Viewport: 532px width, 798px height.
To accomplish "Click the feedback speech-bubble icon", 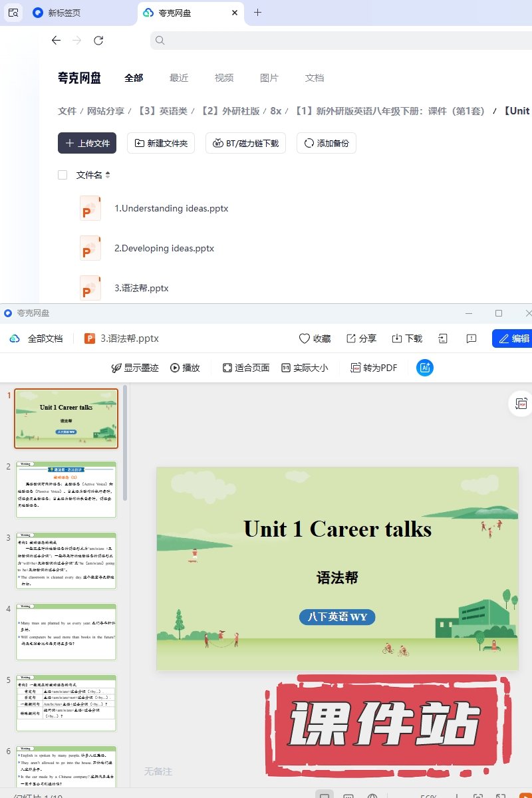I will (471, 338).
